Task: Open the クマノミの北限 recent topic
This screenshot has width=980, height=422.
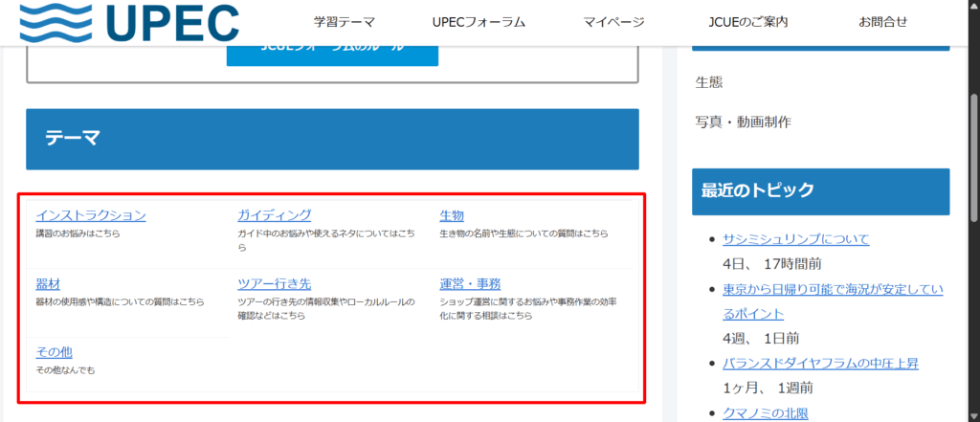Action: 766,413
